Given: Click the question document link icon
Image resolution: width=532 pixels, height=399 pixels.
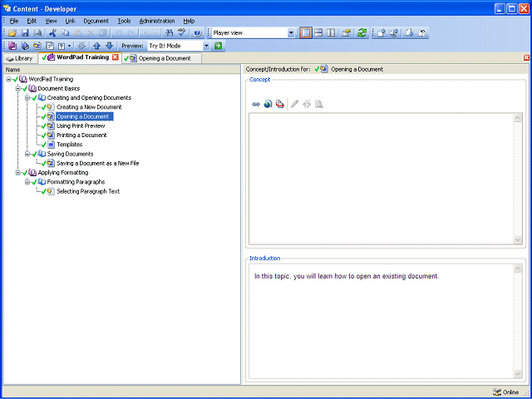Looking at the screenshot, I should coord(62,46).
